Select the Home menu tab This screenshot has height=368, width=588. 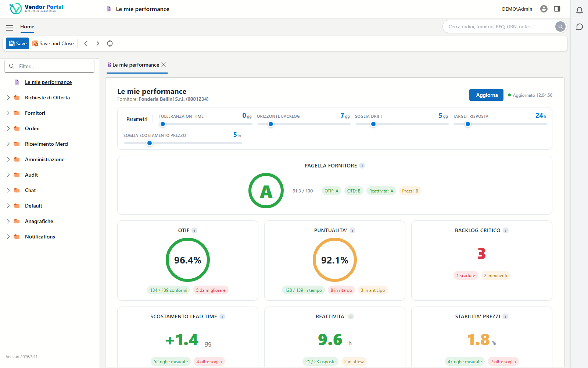(27, 26)
